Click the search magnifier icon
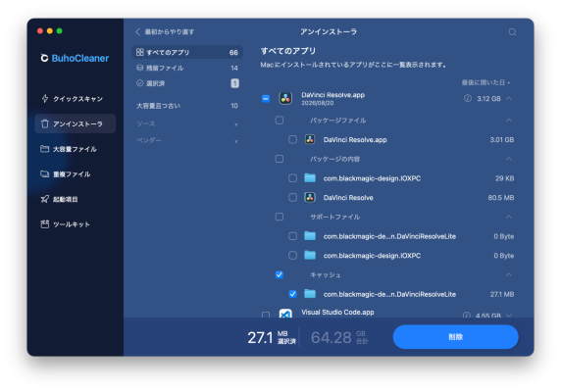 [512, 32]
